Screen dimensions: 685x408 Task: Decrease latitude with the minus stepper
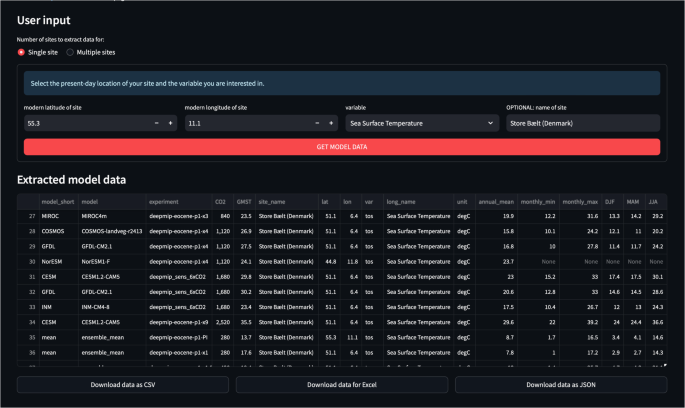click(156, 123)
